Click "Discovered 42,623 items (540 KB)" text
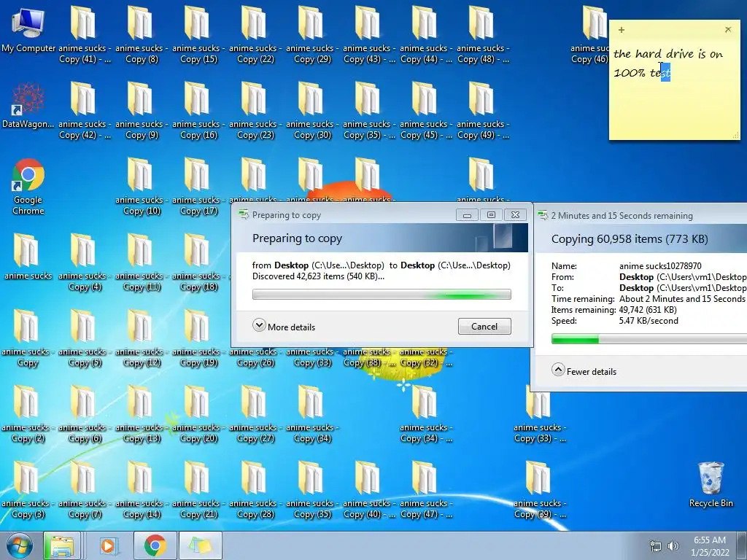747x560 pixels. tap(318, 276)
